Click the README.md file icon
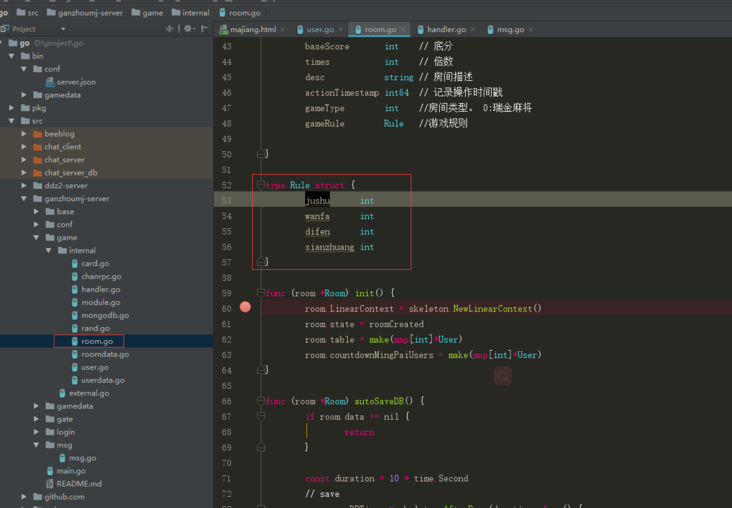 50,484
